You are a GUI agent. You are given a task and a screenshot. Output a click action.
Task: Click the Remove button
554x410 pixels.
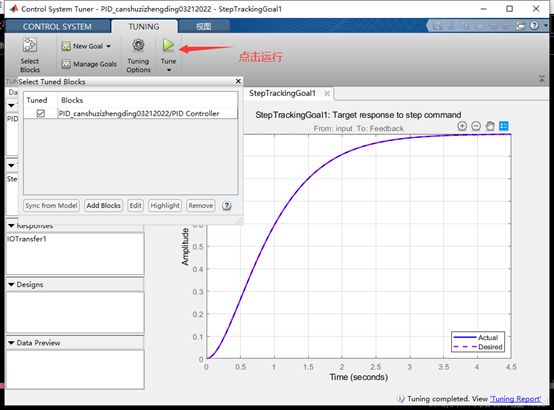(201, 205)
